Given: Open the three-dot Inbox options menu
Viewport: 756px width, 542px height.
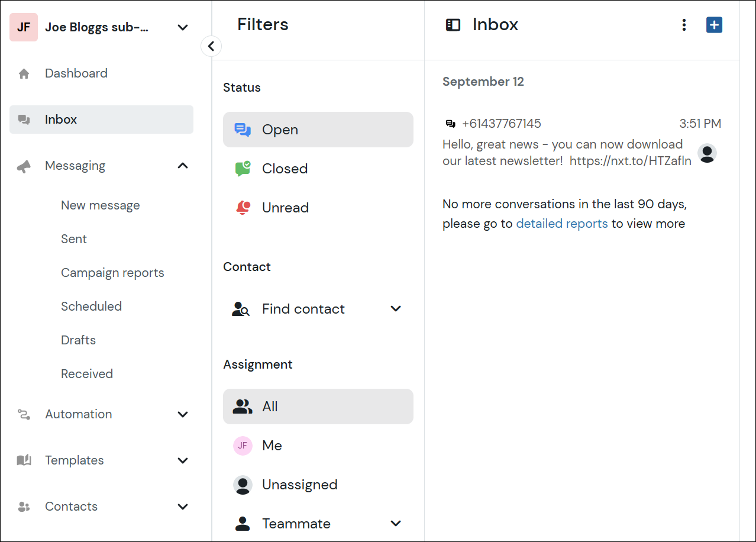Looking at the screenshot, I should click(x=684, y=25).
